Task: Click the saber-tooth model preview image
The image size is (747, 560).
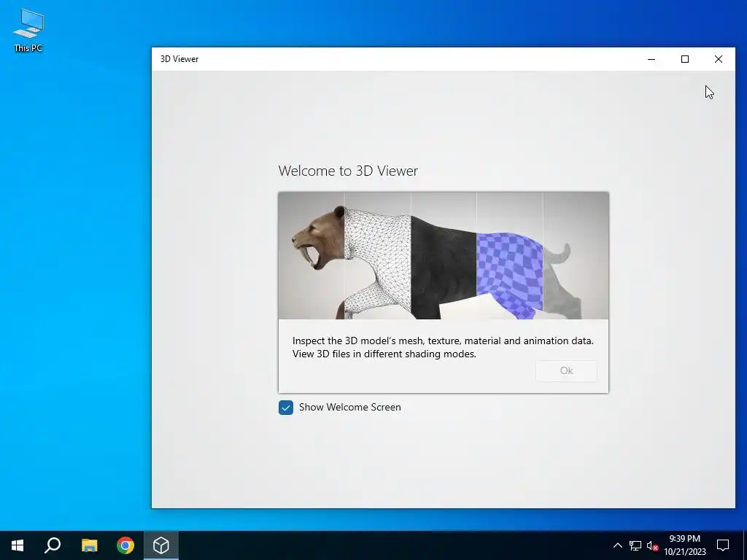Action: [x=444, y=256]
